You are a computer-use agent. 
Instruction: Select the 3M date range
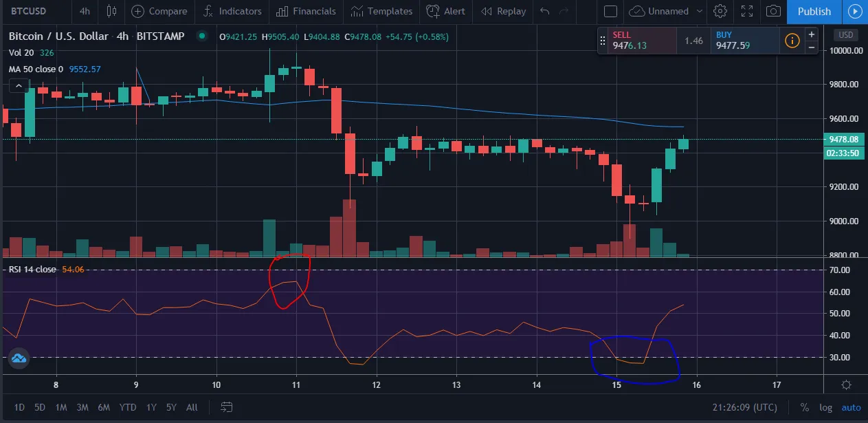click(82, 407)
